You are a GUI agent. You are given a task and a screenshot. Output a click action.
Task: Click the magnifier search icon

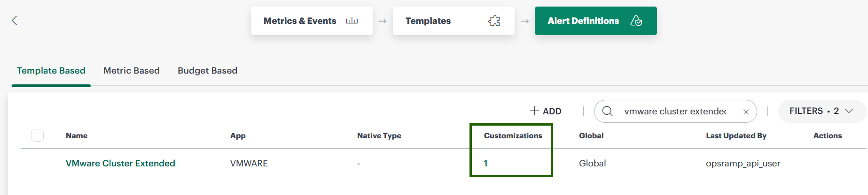pyautogui.click(x=607, y=111)
